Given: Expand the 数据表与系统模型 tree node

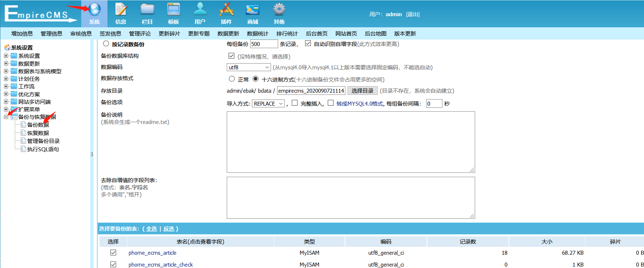Looking at the screenshot, I should click(6, 71).
